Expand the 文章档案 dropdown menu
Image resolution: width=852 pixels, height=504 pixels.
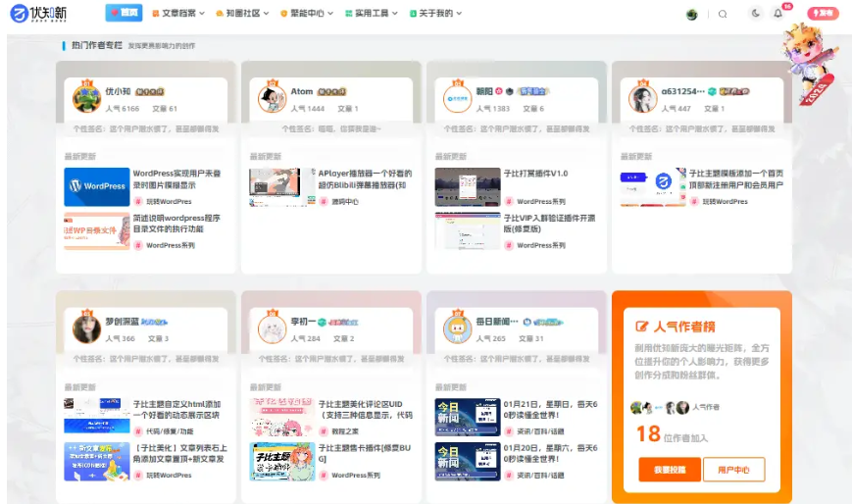(x=178, y=13)
